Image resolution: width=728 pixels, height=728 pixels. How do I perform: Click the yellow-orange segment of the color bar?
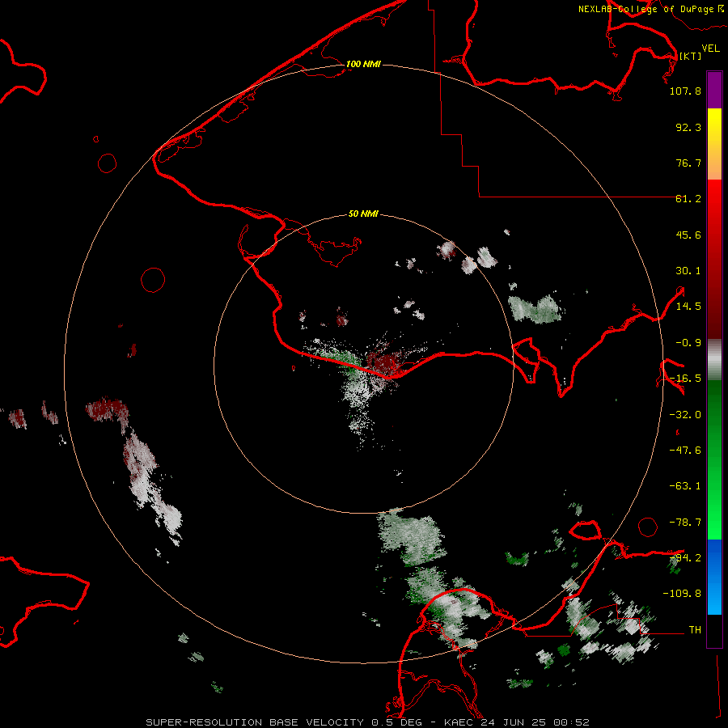(x=714, y=144)
